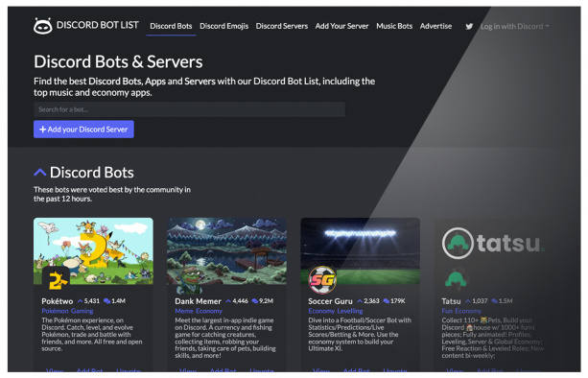Viewport: 588px width, 378px height.
Task: Open the Dank Memer banner image
Action: point(226,250)
